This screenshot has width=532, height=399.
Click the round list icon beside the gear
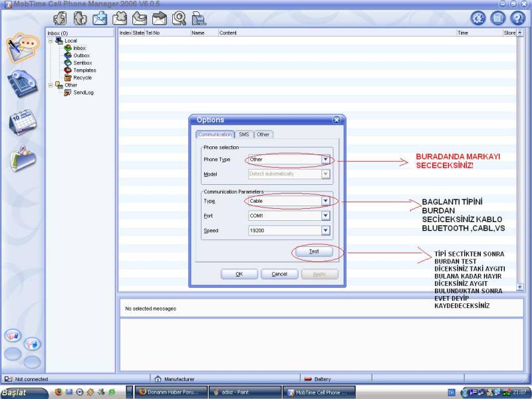click(497, 18)
